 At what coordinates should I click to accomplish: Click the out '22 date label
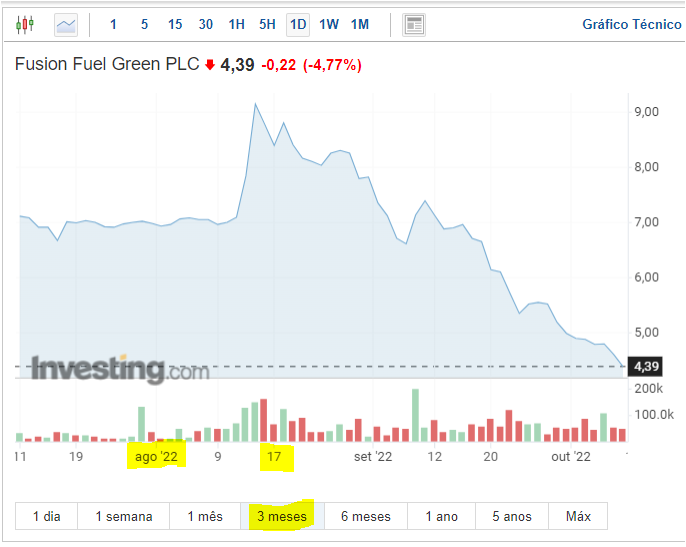[571, 456]
